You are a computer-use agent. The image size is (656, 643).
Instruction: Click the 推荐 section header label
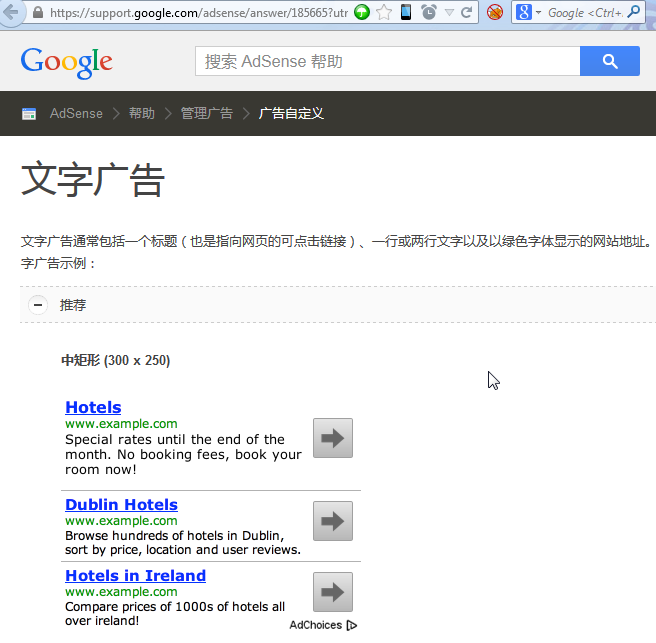click(73, 305)
